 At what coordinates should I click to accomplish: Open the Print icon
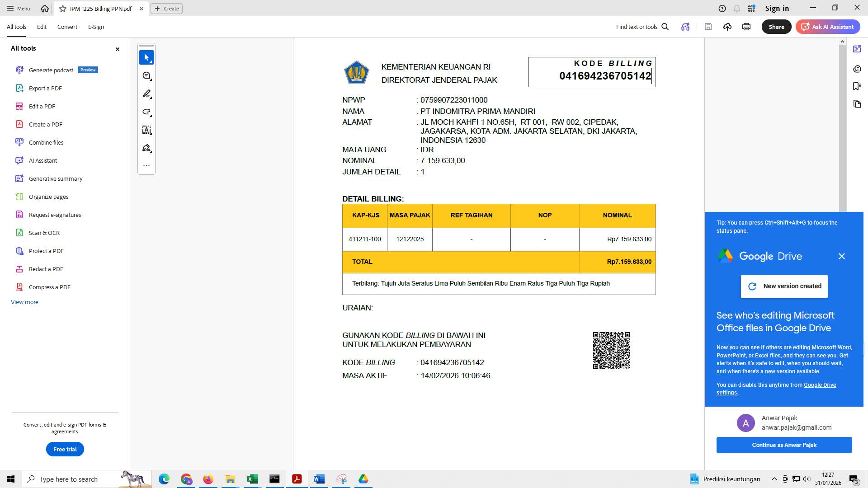[746, 27]
